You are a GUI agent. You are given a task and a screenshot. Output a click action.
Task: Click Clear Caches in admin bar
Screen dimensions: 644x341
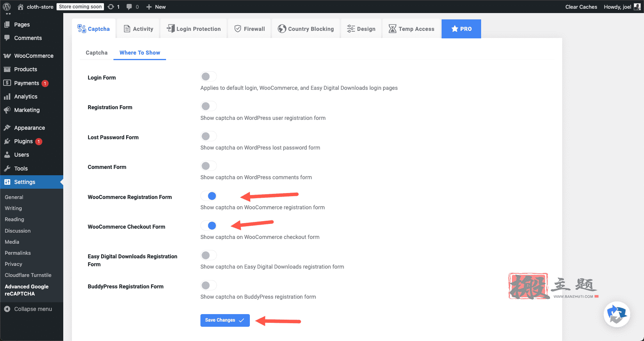[581, 7]
